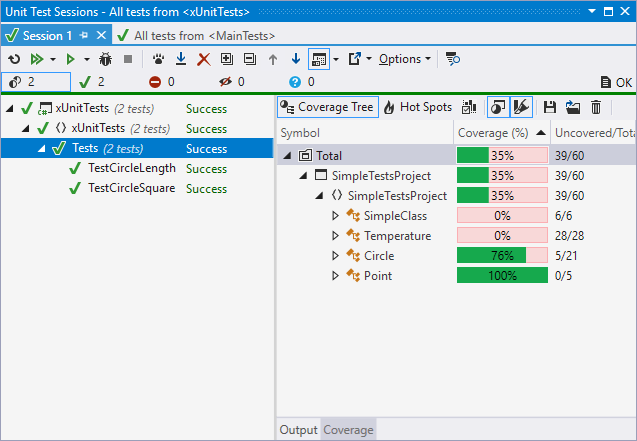637x441 pixels.
Task: Sort by Coverage (%) column header
Action: coord(502,133)
